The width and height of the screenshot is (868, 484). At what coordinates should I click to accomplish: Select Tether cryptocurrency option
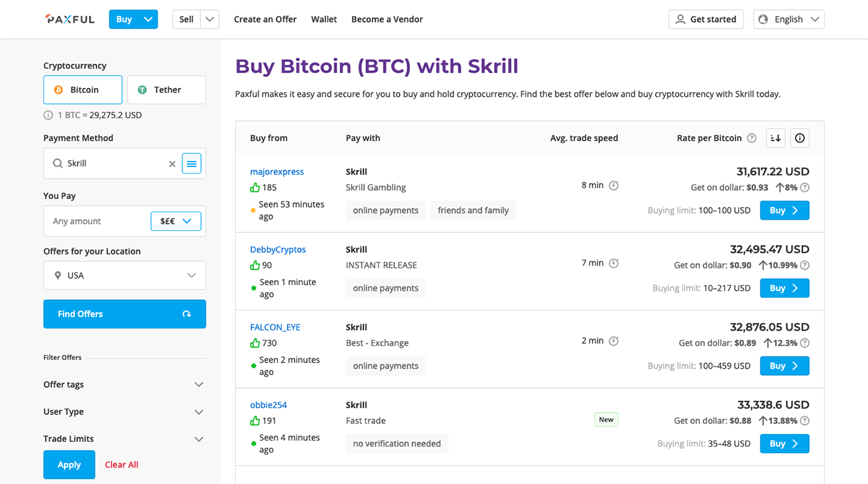tap(166, 89)
